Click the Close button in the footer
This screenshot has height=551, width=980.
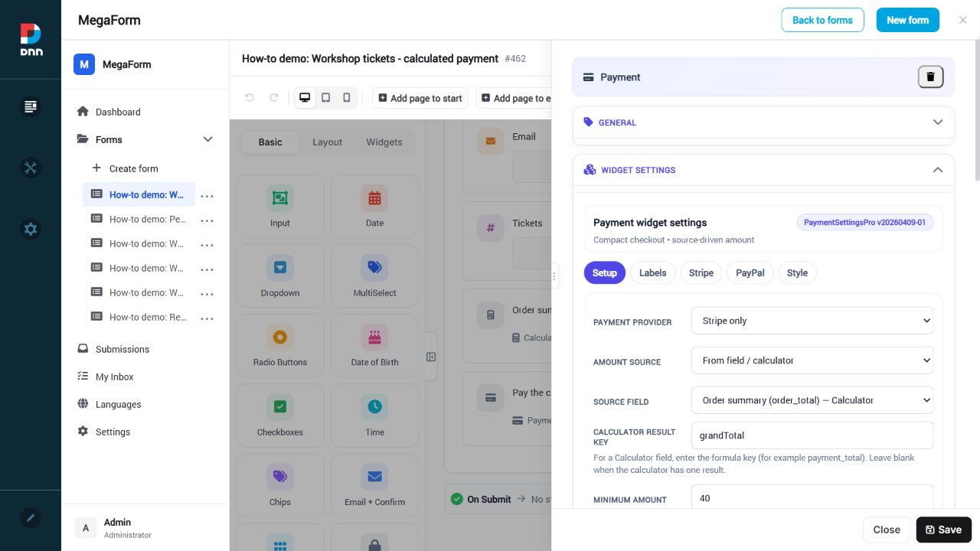coord(887,530)
